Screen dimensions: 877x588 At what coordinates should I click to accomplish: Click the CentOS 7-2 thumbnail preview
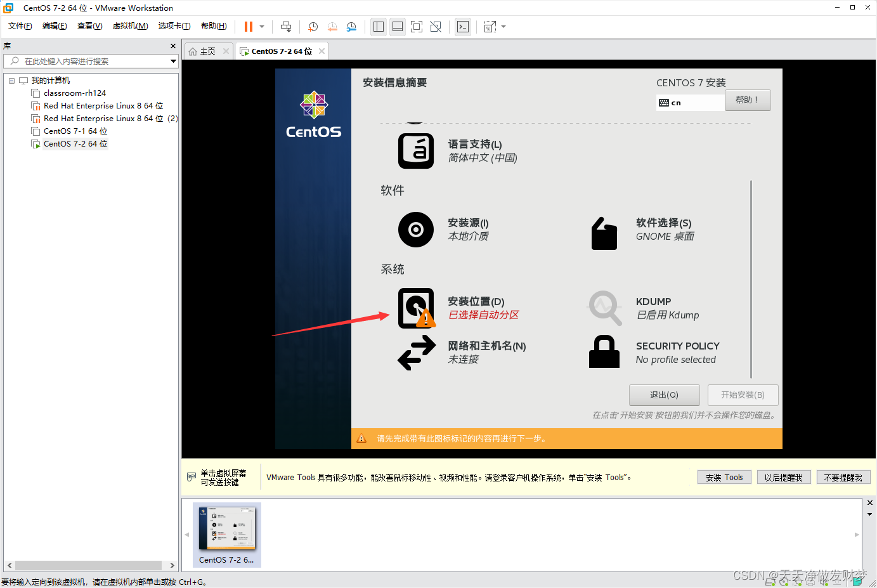pos(227,535)
